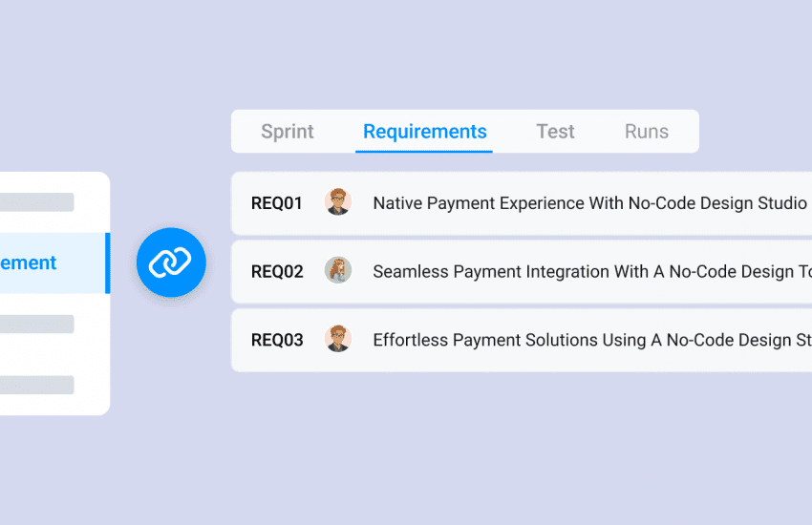812x525 pixels.
Task: Click the REQ01 assignee avatar
Action: [337, 202]
